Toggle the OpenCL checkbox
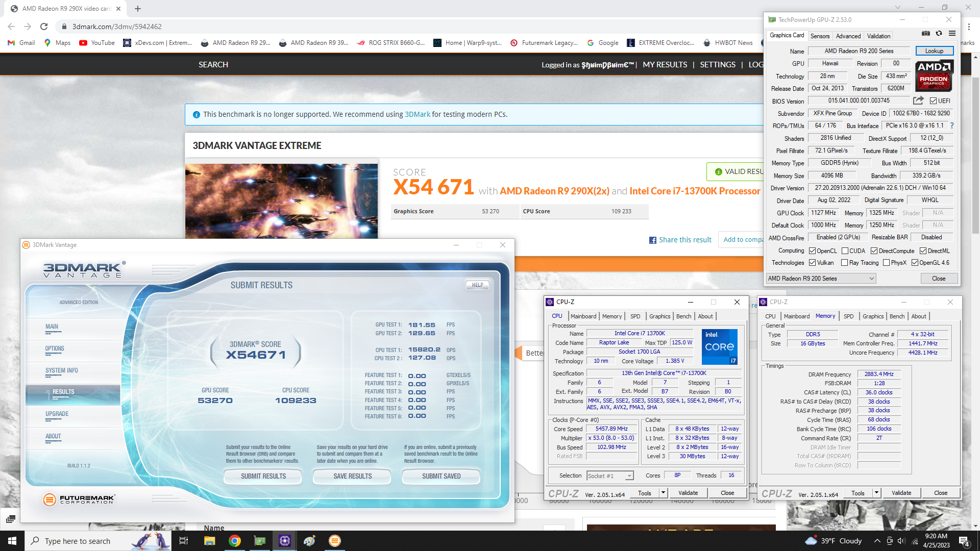This screenshot has height=551, width=980. (x=812, y=251)
